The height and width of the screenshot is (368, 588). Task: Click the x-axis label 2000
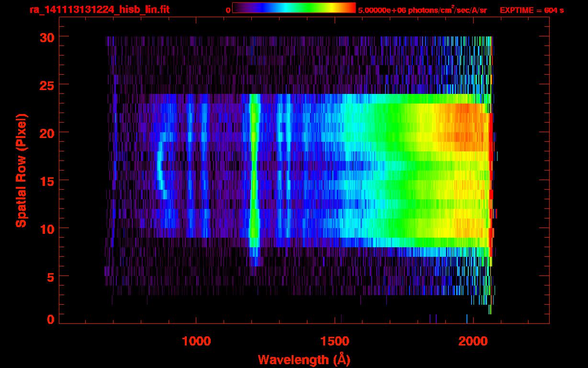pos(473,341)
